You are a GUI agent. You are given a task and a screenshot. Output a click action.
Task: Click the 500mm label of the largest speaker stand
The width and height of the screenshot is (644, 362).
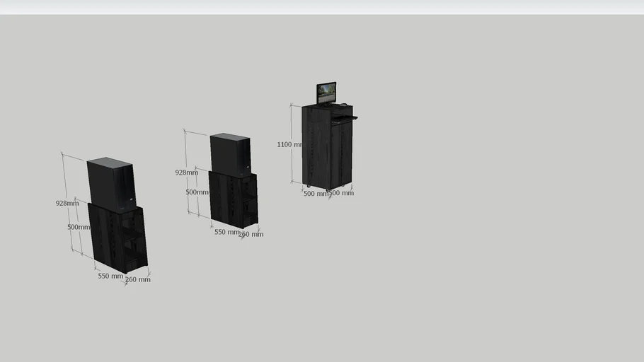(79, 227)
